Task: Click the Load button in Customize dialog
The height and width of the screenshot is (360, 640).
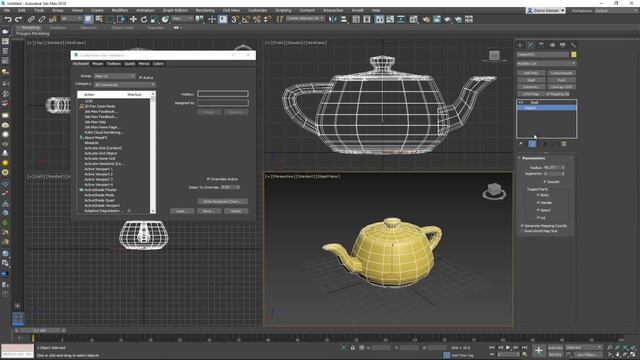Action: tap(182, 211)
